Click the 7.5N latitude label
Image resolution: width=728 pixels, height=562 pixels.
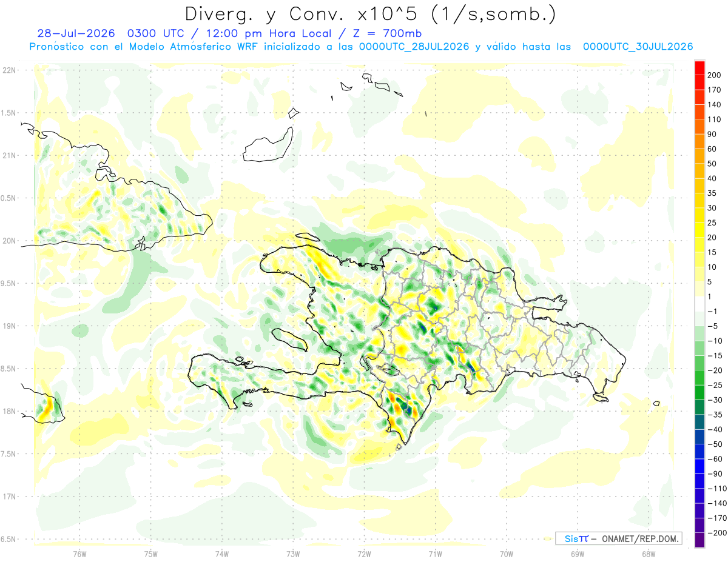pyautogui.click(x=8, y=454)
